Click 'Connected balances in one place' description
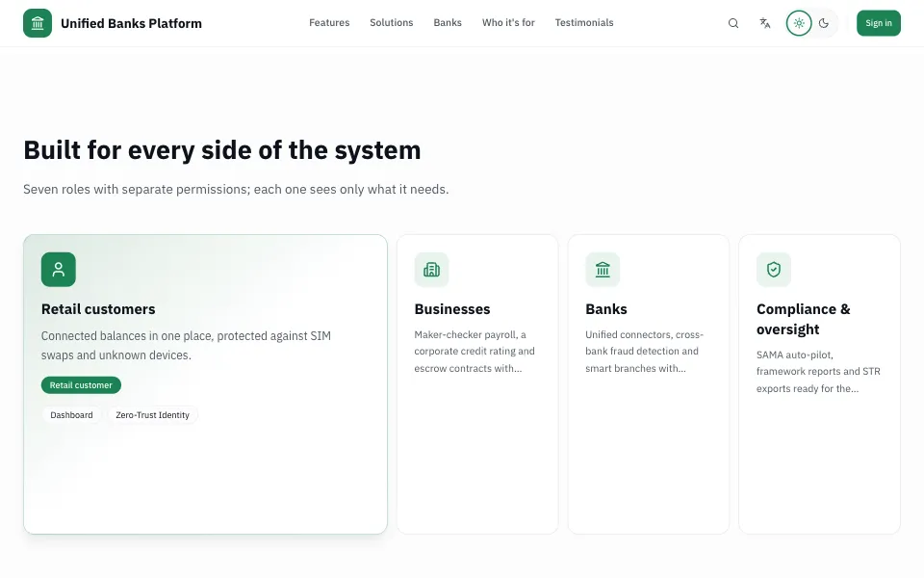Viewport: 924px width, 578px height. pyautogui.click(x=186, y=346)
